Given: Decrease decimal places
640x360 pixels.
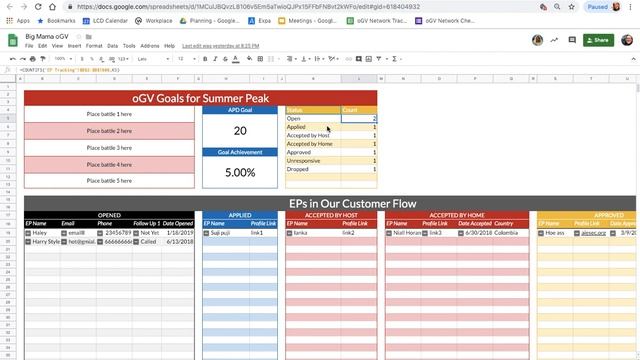Looking at the screenshot, I should point(102,59).
